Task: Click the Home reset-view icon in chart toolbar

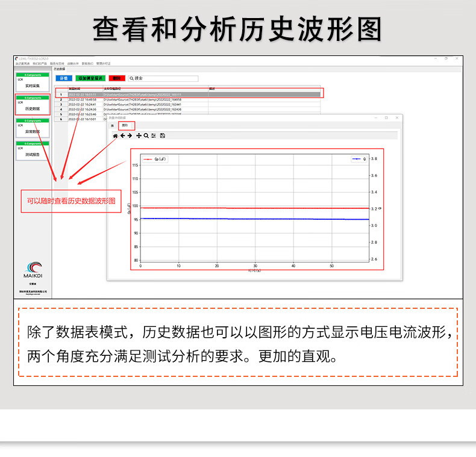Action: [x=115, y=135]
